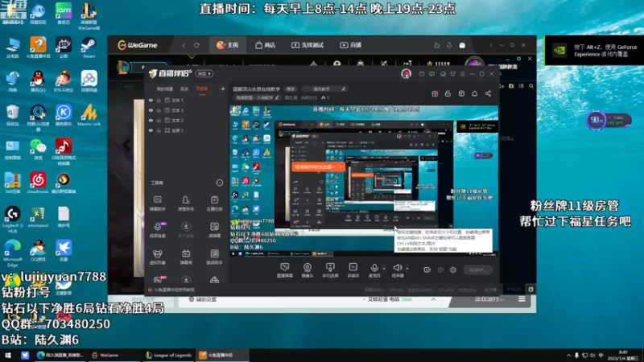Click 辅助设置 in WeGame bottom bar
644x362 pixels.
coord(202,299)
